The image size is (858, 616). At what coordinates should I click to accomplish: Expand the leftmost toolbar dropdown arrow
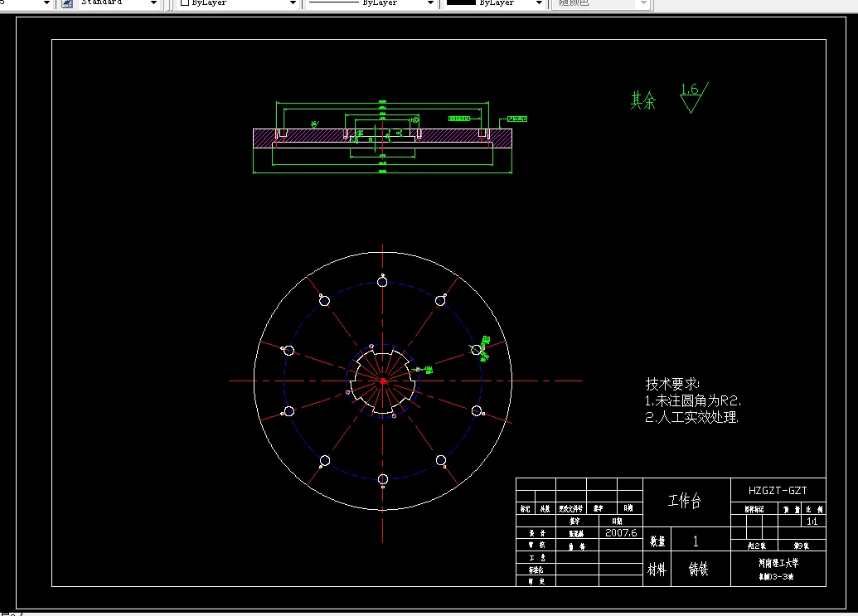click(x=46, y=2)
